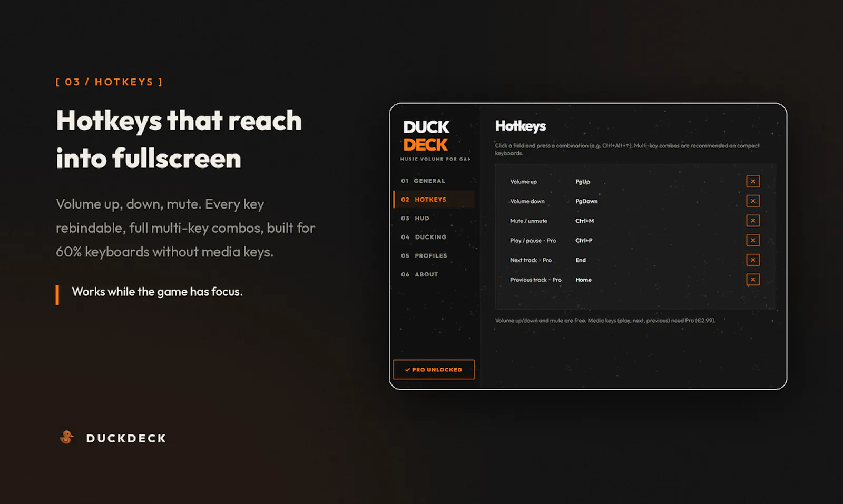Click the Volume down label
This screenshot has width=843, height=504.
(x=527, y=201)
